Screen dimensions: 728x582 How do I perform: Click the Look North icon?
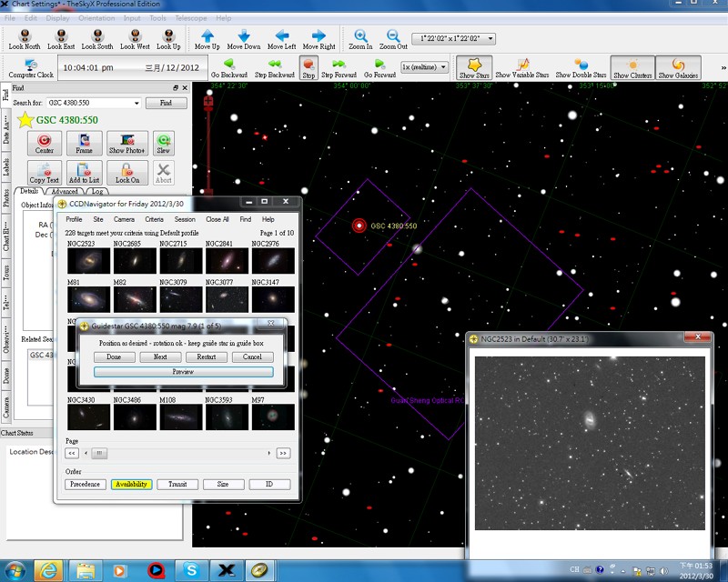click(25, 36)
